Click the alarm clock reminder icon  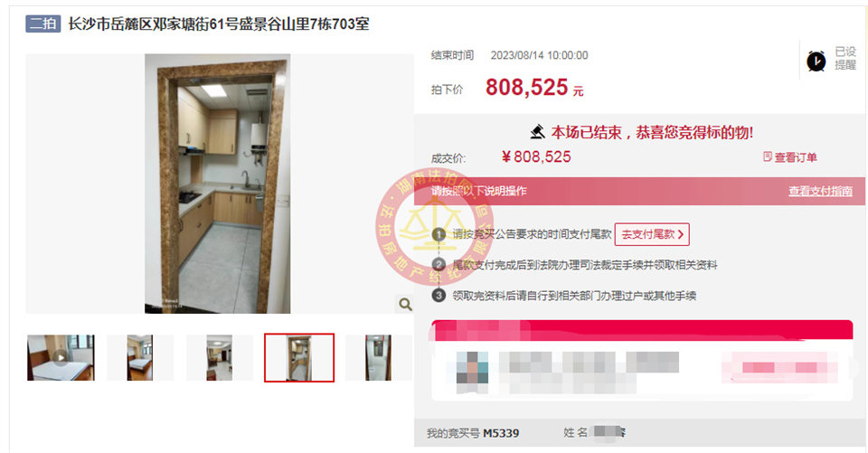click(x=816, y=61)
